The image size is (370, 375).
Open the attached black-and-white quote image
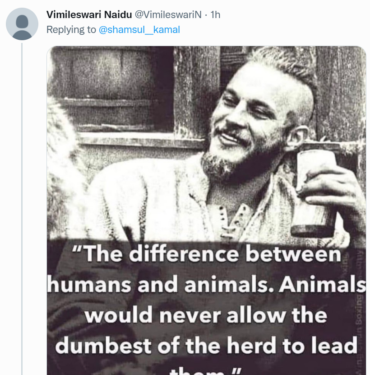tap(206, 210)
